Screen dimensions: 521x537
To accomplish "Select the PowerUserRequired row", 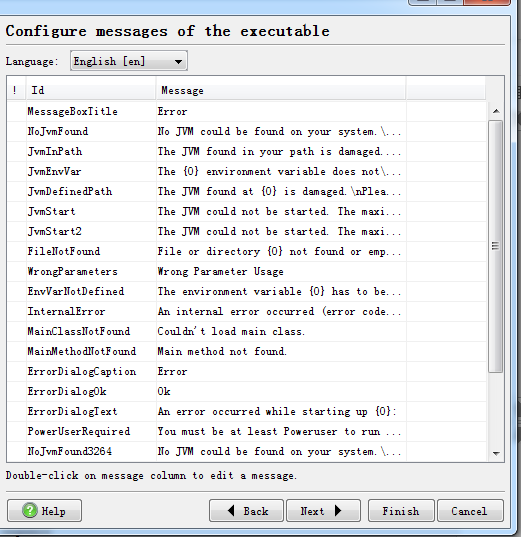I will pyautogui.click(x=247, y=432).
